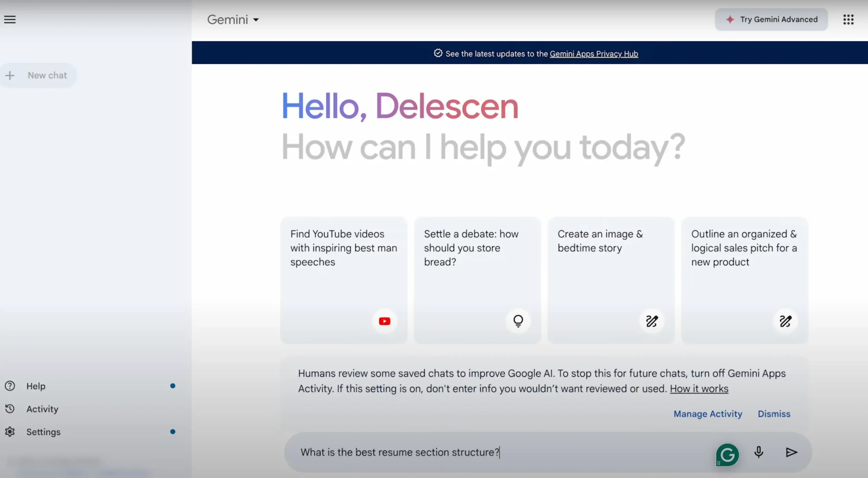Select the Outline a sales pitch suggestion card
Viewport: 868px width, 478px height.
[745, 280]
